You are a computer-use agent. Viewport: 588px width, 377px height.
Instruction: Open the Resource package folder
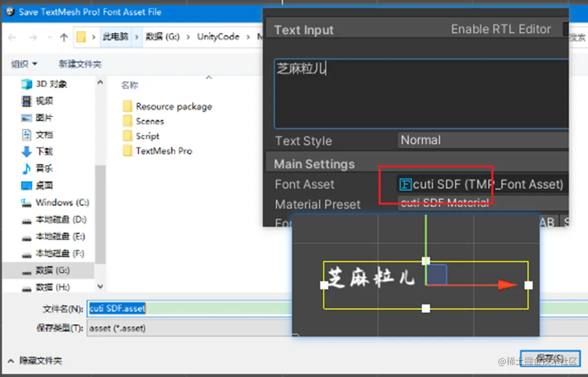(x=168, y=107)
